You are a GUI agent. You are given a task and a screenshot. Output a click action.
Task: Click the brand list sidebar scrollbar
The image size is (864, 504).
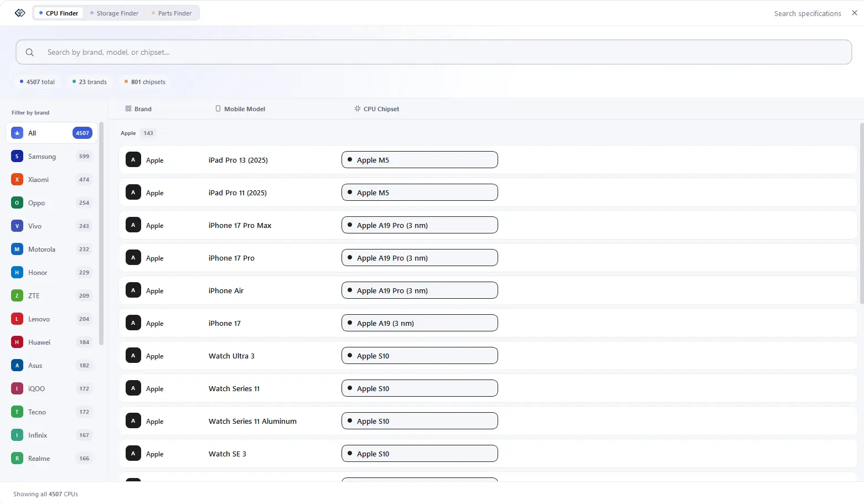(101, 233)
